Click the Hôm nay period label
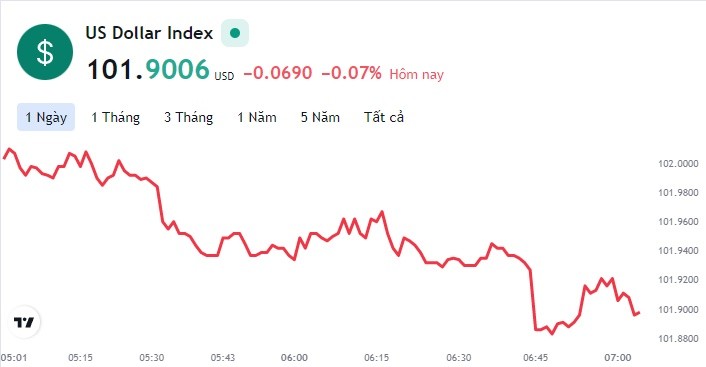Image resolution: width=706 pixels, height=367 pixels. pos(416,74)
